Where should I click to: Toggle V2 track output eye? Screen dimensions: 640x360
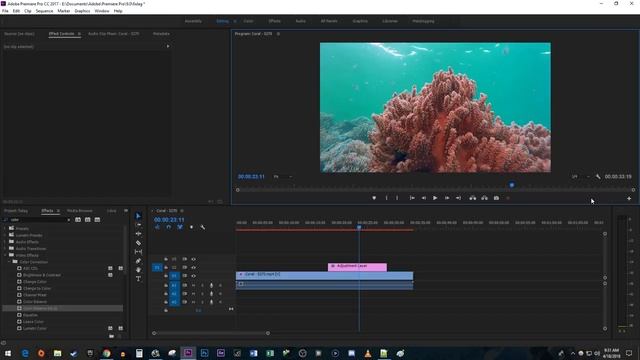193,267
